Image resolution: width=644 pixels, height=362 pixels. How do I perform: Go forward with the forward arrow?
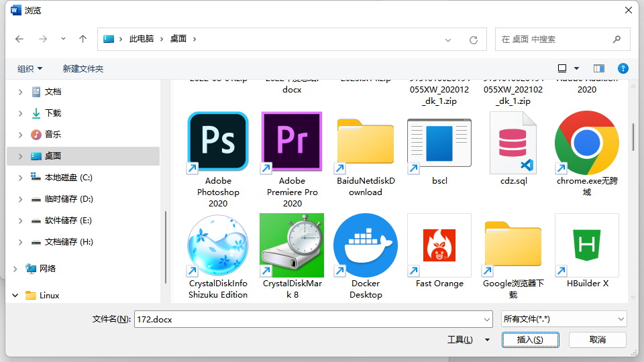pyautogui.click(x=43, y=39)
